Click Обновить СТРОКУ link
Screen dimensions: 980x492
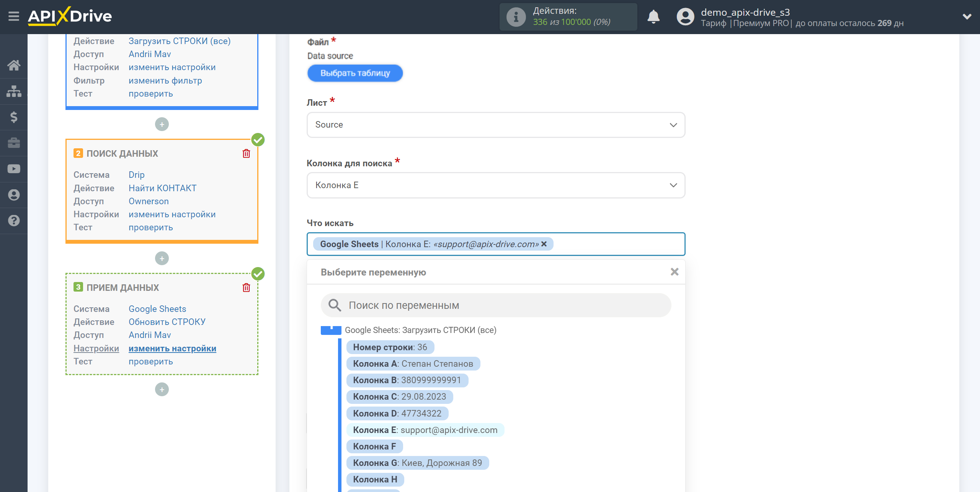[x=167, y=322]
